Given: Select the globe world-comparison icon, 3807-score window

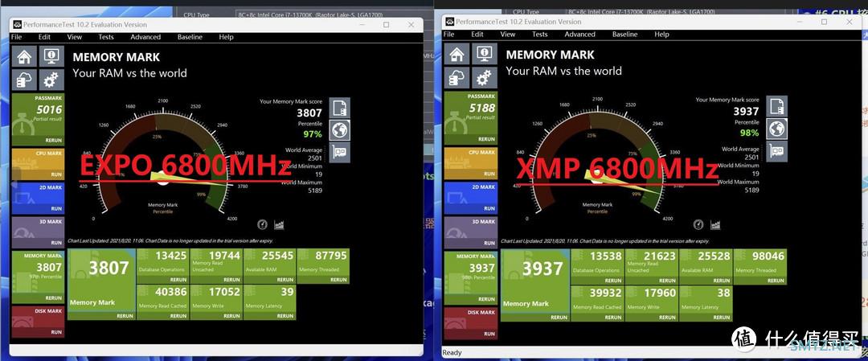Looking at the screenshot, I should pyautogui.click(x=340, y=130).
